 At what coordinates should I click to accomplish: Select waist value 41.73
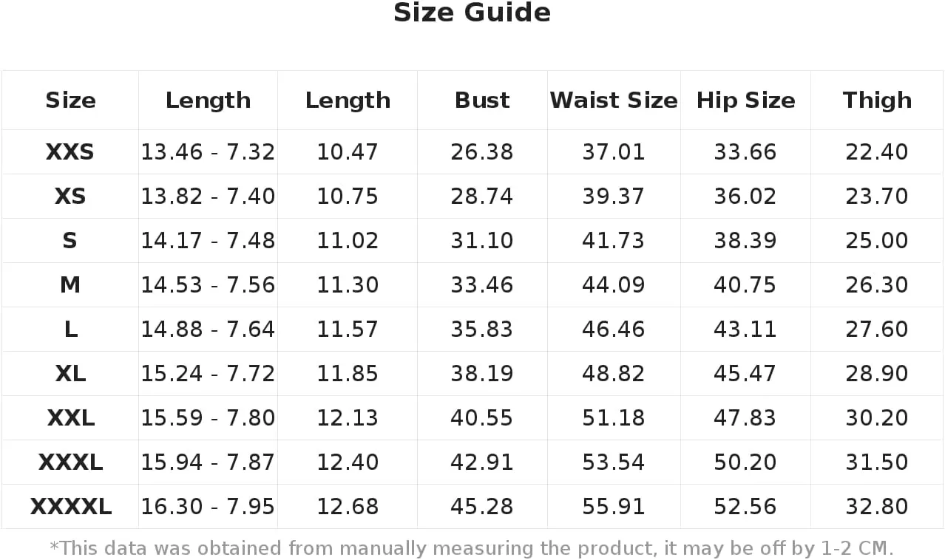[x=614, y=241]
